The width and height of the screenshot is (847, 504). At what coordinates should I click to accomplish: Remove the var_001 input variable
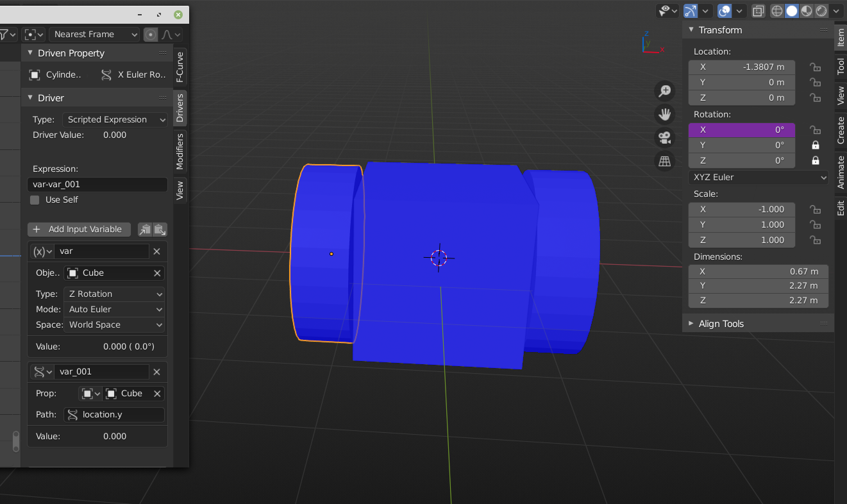(x=156, y=371)
